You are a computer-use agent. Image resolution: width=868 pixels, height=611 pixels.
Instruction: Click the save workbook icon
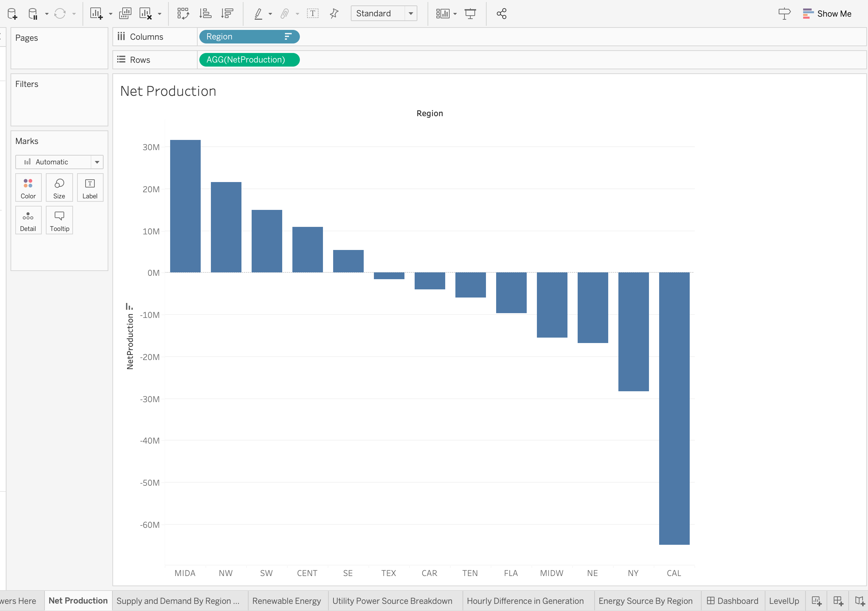(34, 13)
